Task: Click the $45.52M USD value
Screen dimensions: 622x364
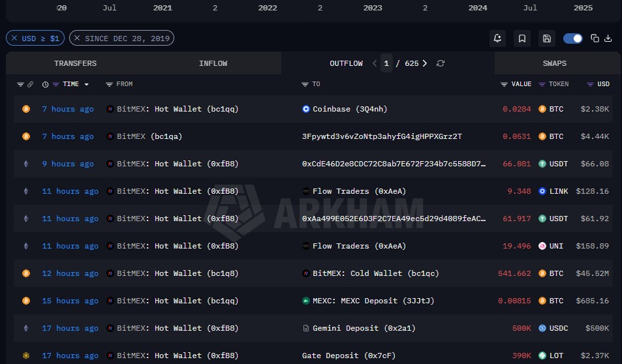Action: [592, 273]
